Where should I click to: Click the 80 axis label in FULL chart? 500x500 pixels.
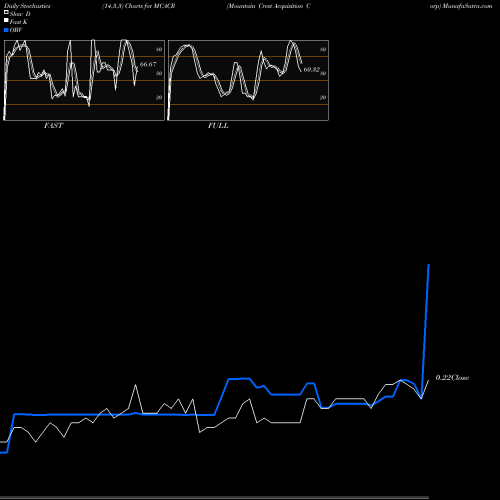pos(323,49)
